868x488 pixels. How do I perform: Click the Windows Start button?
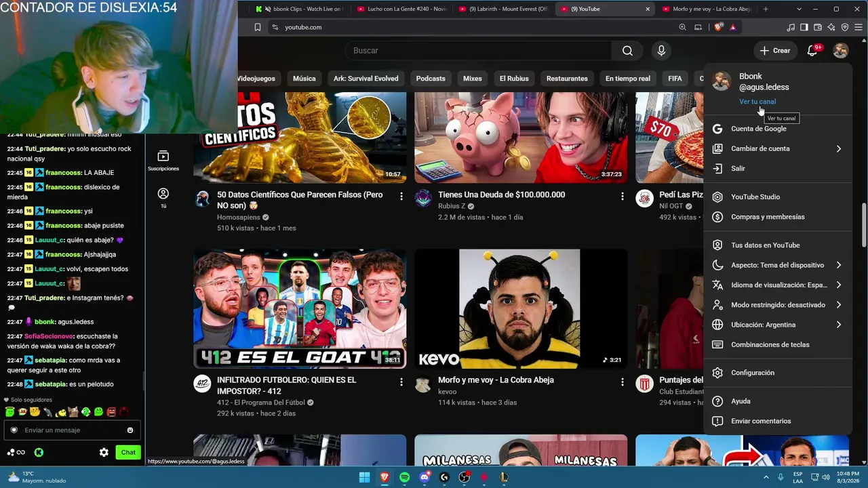point(365,477)
